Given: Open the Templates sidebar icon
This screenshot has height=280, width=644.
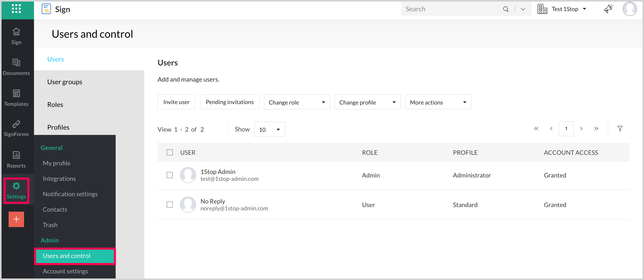Looking at the screenshot, I should tap(16, 98).
